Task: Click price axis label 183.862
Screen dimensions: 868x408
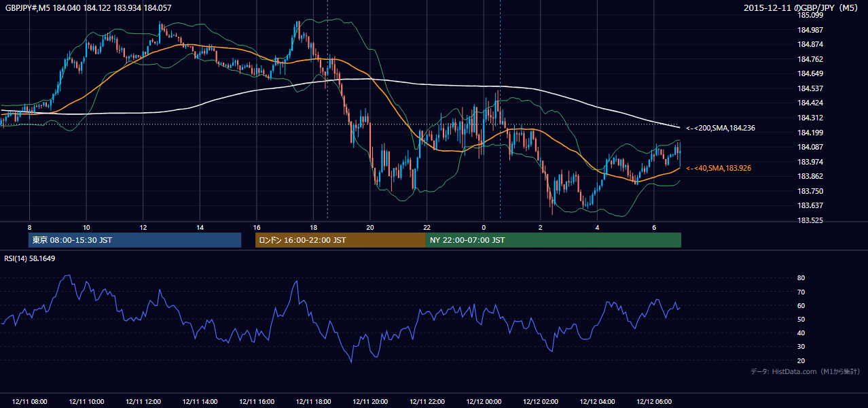Action: tap(810, 176)
